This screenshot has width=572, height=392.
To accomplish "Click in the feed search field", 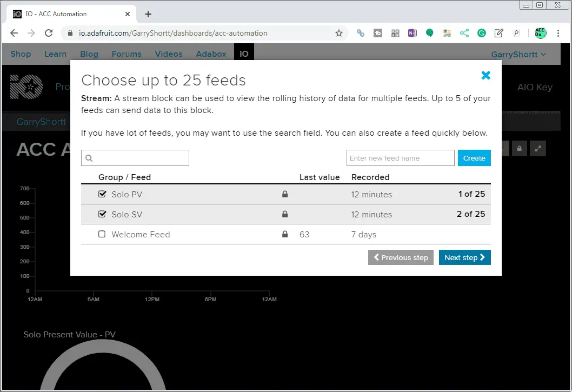I will (135, 158).
